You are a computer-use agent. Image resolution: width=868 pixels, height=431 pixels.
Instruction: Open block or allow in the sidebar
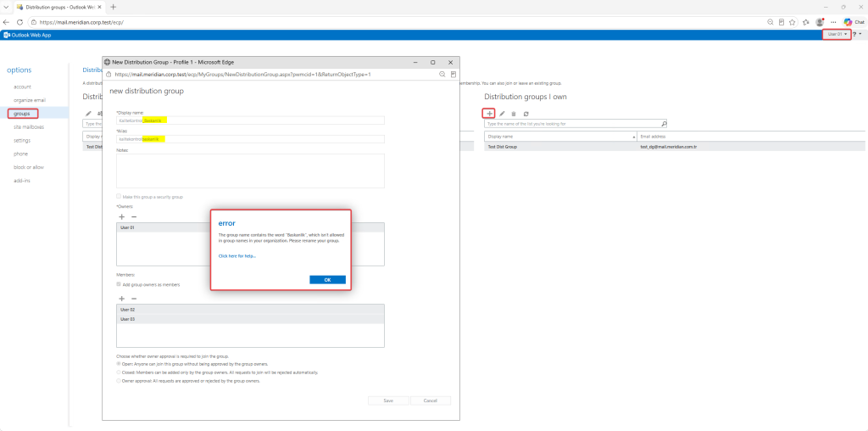[x=29, y=167]
